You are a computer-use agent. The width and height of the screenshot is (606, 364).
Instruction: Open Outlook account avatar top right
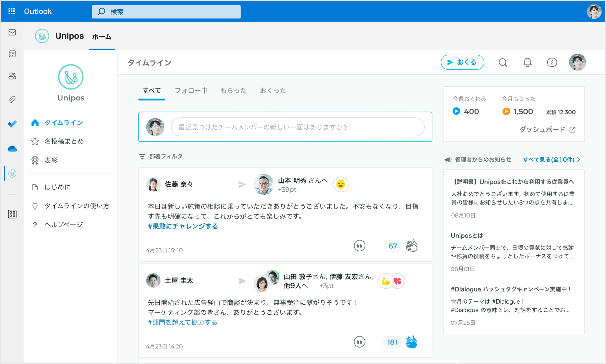(x=594, y=11)
